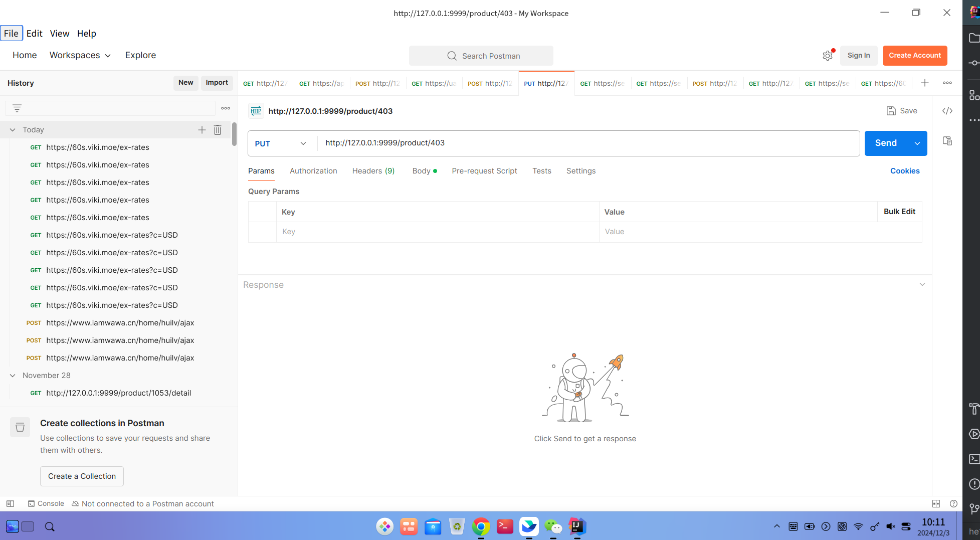Image resolution: width=980 pixels, height=540 pixels.
Task: Click the Import button
Action: tap(217, 83)
